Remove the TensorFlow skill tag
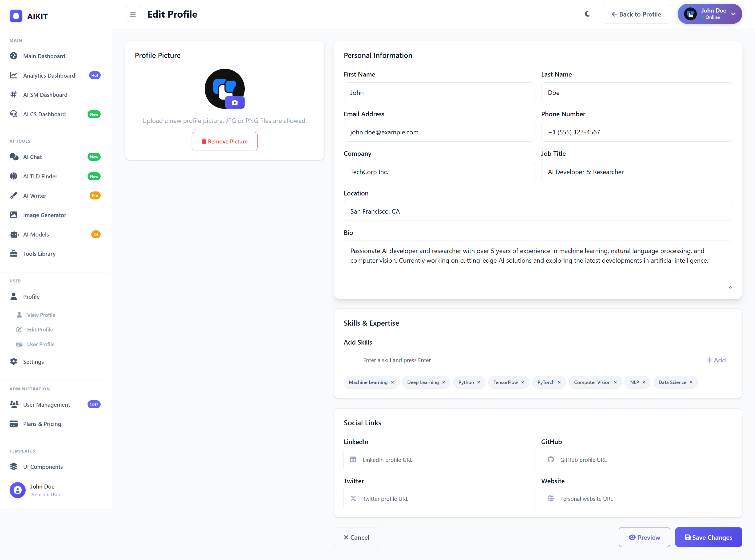This screenshot has height=560, width=755. [523, 382]
